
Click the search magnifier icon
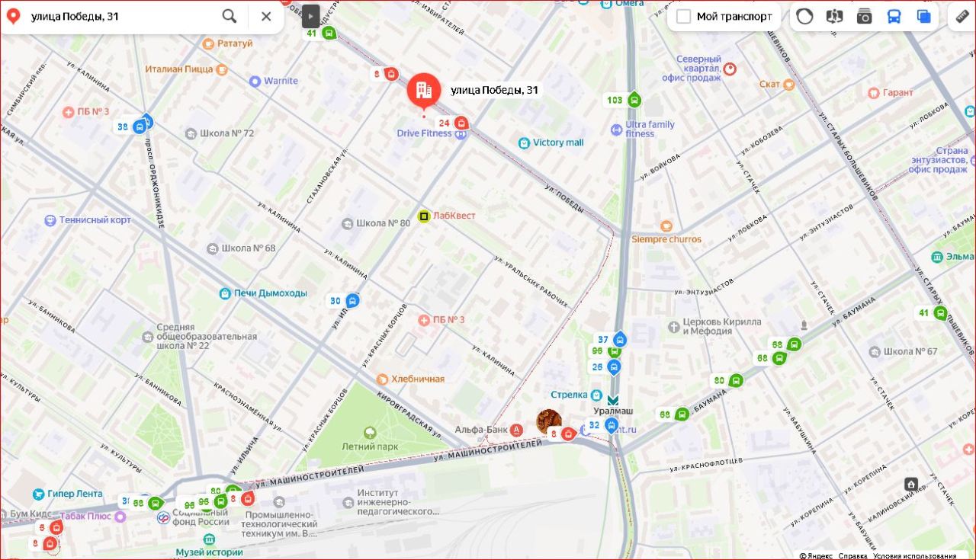click(x=229, y=16)
